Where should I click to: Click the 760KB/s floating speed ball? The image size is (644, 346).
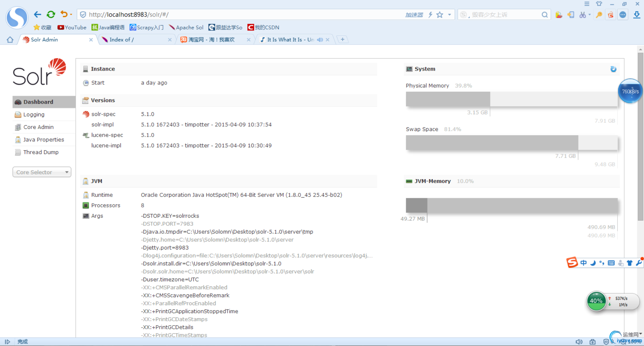pos(630,91)
